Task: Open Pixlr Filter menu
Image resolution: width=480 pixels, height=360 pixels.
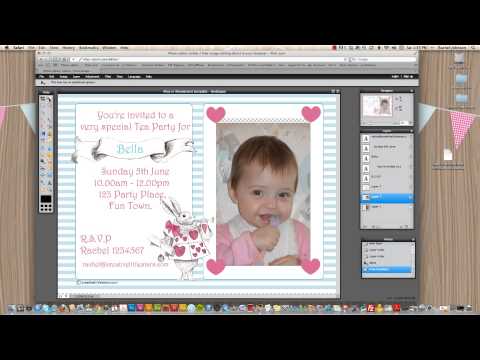Action: pos(108,77)
